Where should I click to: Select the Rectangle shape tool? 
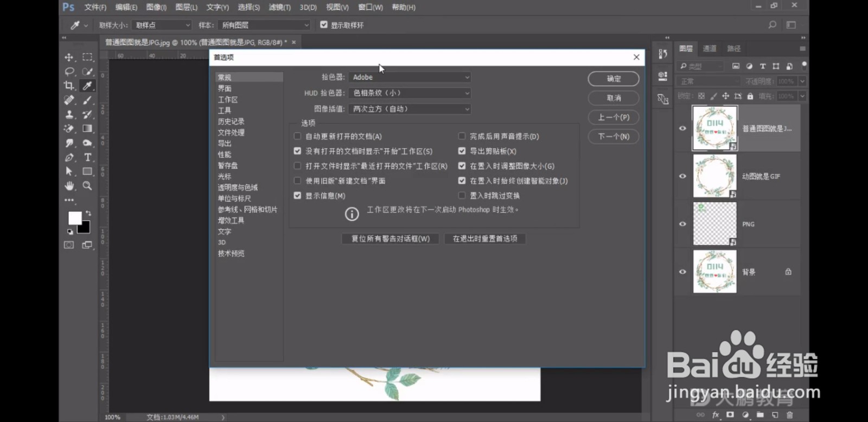tap(87, 171)
